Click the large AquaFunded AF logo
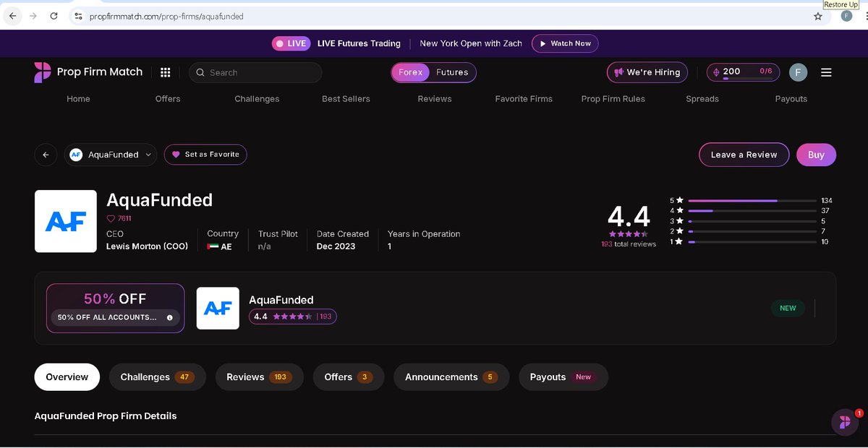Image resolution: width=868 pixels, height=448 pixels. [66, 221]
